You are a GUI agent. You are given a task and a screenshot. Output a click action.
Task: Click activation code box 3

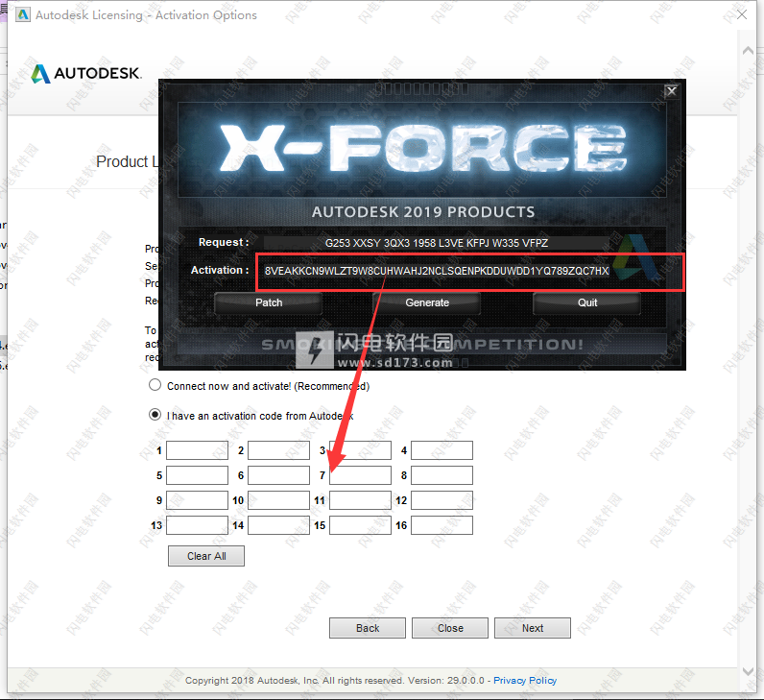pyautogui.click(x=360, y=450)
